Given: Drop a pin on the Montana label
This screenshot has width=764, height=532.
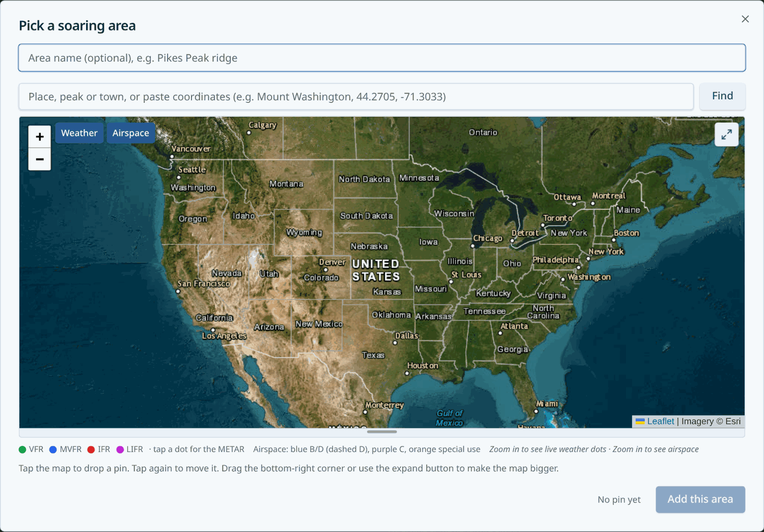Looking at the screenshot, I should pos(286,184).
